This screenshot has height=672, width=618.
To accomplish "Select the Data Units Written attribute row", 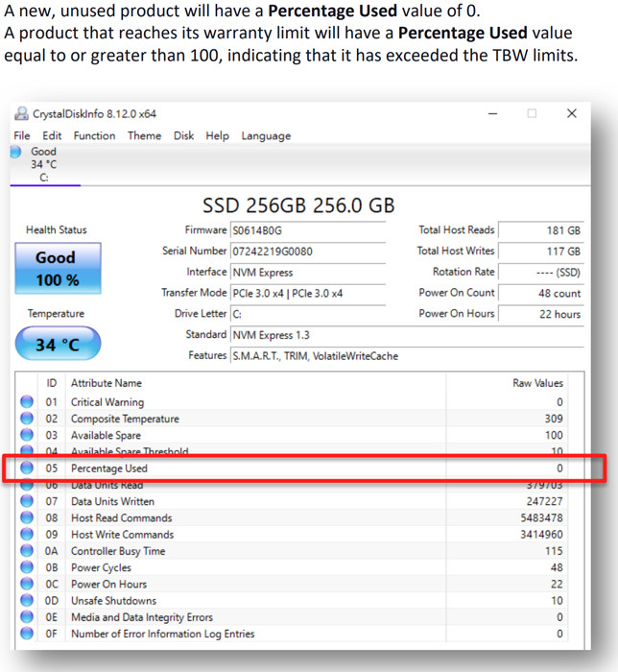I will pos(293,501).
